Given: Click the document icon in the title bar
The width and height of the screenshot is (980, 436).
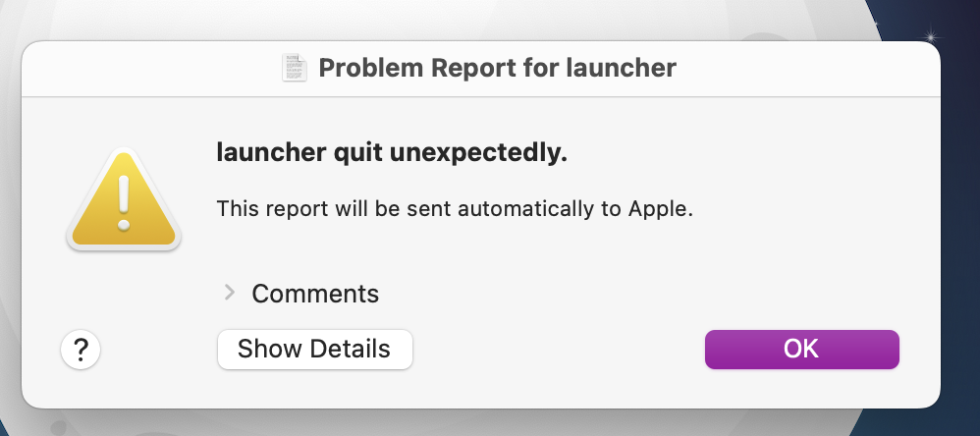Looking at the screenshot, I should [295, 68].
